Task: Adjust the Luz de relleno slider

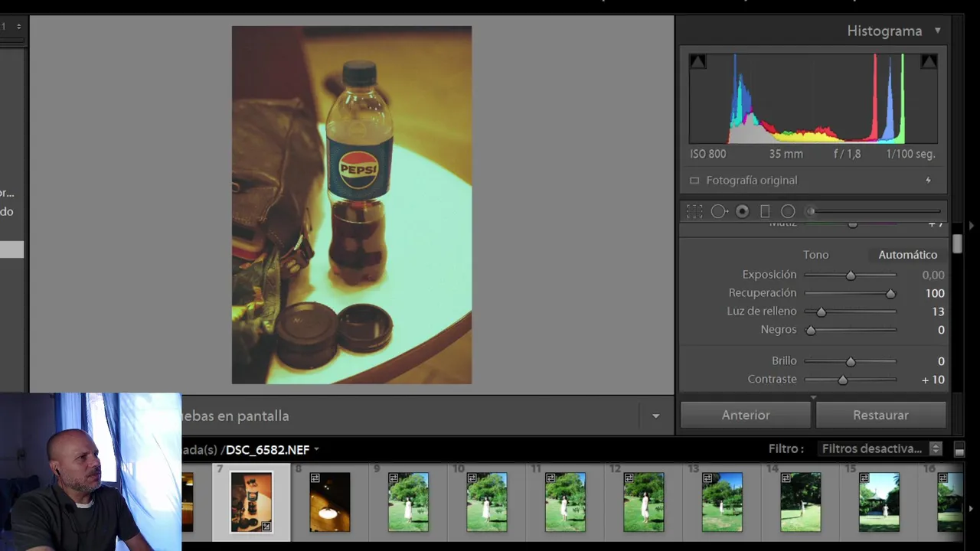Action: 850,311
